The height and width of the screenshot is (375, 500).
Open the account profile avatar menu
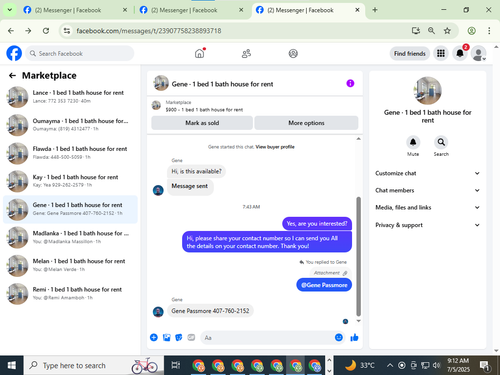(x=478, y=53)
